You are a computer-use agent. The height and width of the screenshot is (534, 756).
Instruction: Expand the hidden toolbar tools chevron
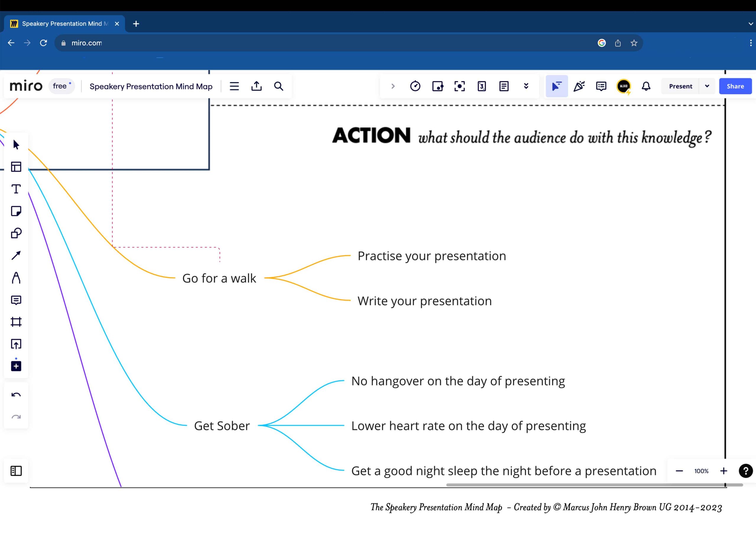point(526,86)
